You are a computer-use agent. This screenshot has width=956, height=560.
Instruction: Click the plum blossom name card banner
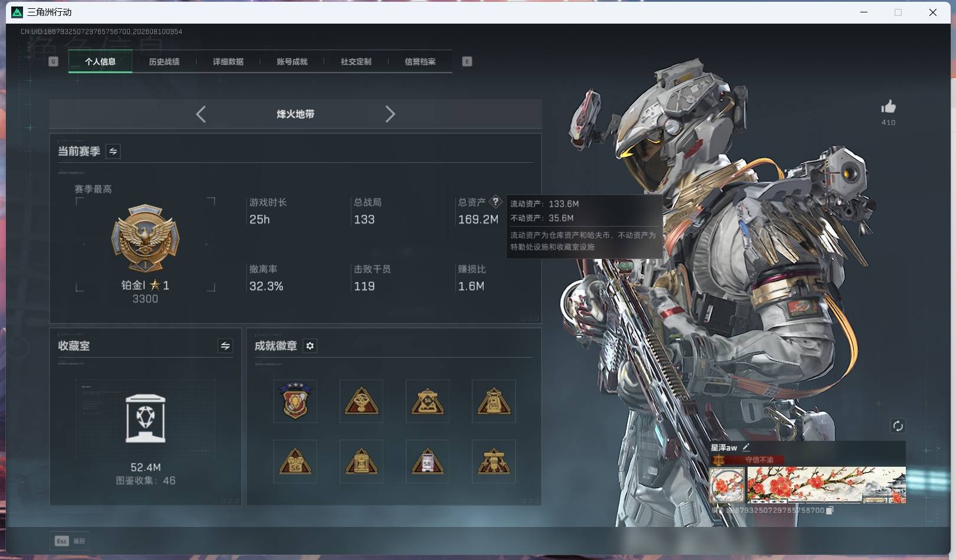pos(826,485)
